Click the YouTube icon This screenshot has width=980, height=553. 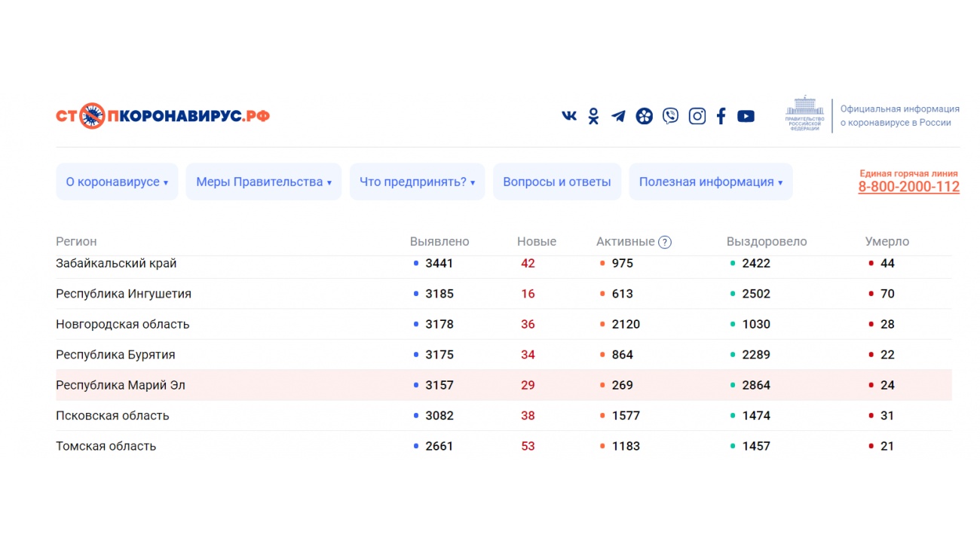pyautogui.click(x=746, y=116)
